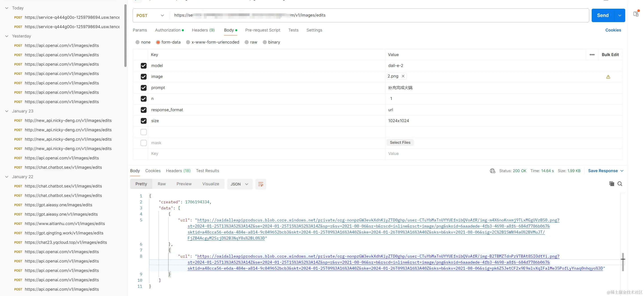Select the raw body type radio
This screenshot has height=296, width=644.
247,42
